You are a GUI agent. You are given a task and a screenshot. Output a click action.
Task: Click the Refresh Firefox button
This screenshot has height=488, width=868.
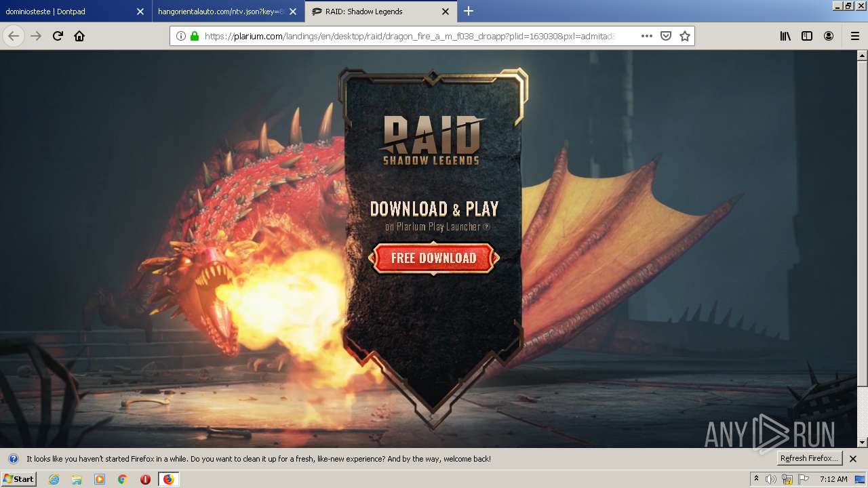(x=810, y=458)
